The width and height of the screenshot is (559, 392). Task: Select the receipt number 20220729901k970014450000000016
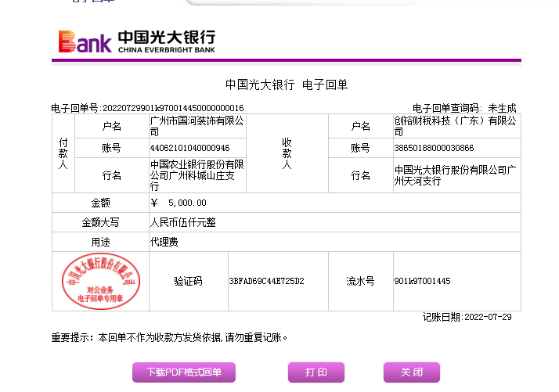[x=173, y=108]
